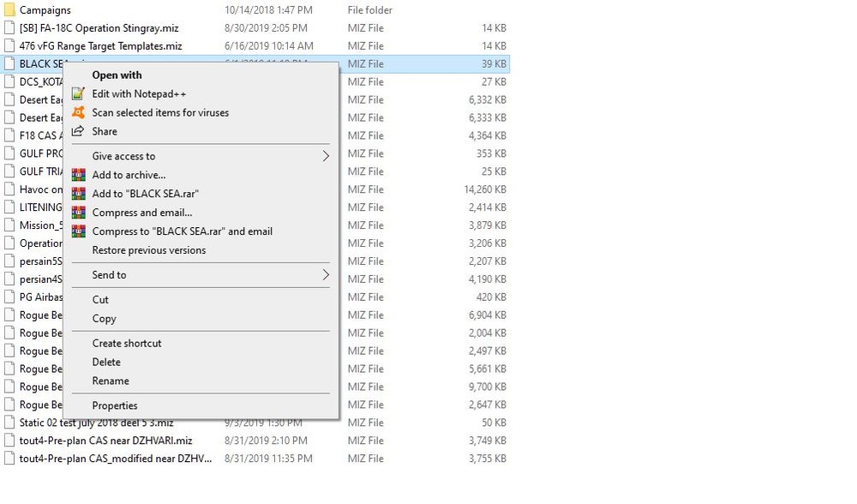This screenshot has height=504, width=857.
Task: Click file icon of the BLACK SEA file
Action: point(9,64)
